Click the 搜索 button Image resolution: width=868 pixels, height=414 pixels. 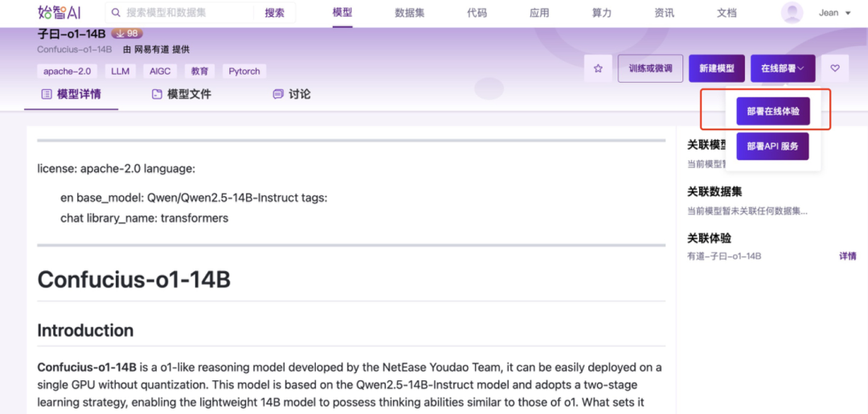pos(275,13)
